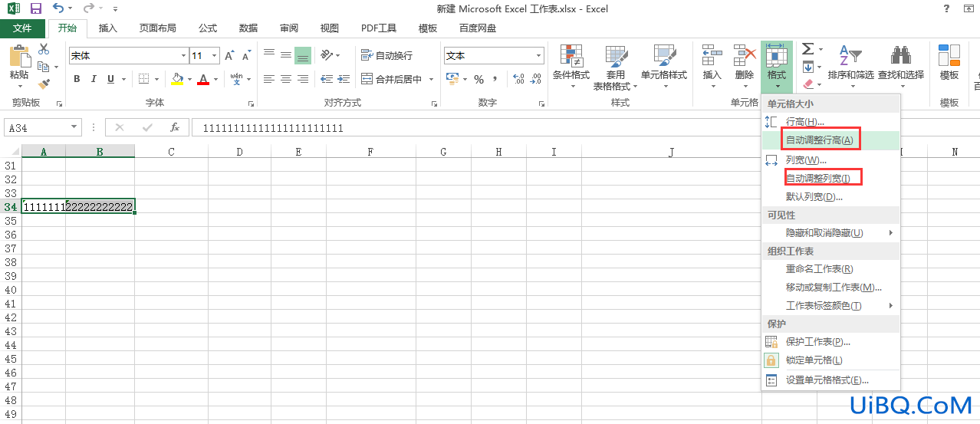Decrease decimal places

(x=536, y=79)
